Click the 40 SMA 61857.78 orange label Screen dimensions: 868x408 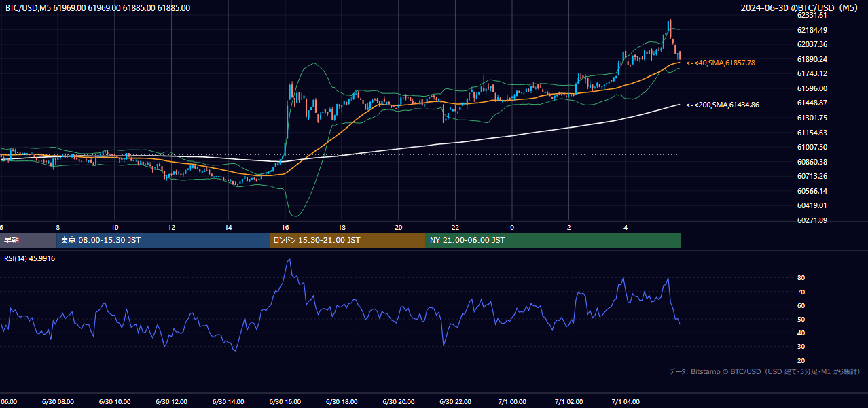pos(721,63)
